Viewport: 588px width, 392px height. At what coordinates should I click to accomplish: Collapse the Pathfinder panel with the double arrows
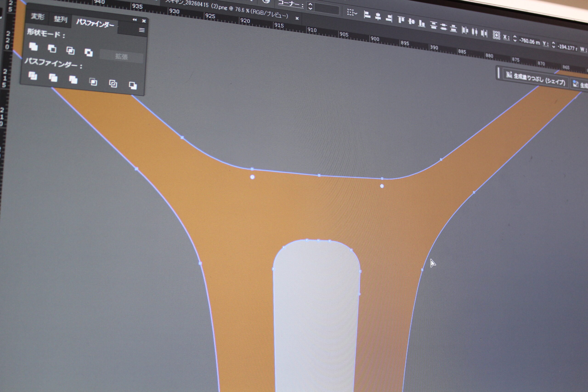pos(135,20)
